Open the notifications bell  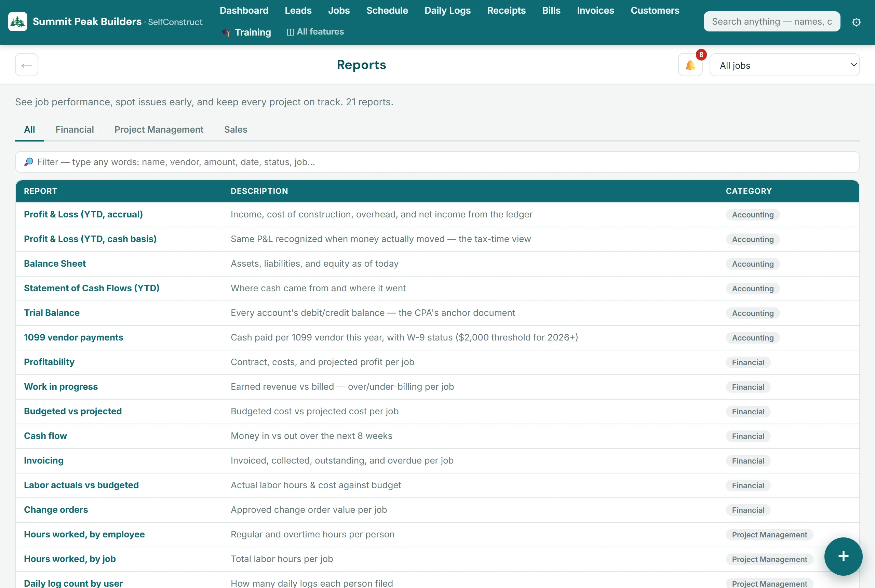(690, 65)
